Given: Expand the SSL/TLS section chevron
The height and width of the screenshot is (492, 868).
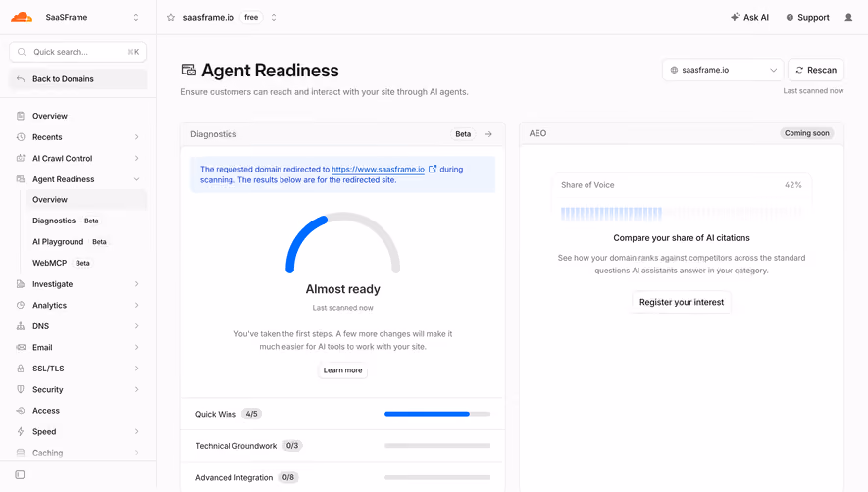Looking at the screenshot, I should coord(136,369).
